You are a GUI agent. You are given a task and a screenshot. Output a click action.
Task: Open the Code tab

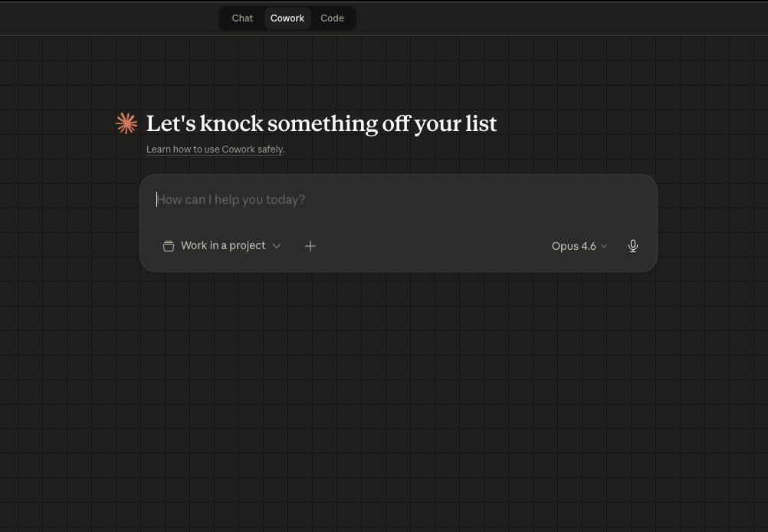click(332, 18)
